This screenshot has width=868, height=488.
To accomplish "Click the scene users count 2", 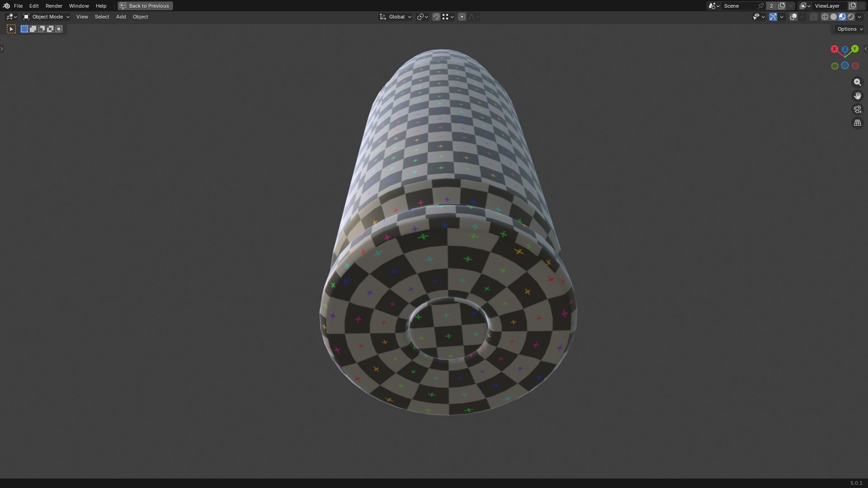I will (771, 6).
